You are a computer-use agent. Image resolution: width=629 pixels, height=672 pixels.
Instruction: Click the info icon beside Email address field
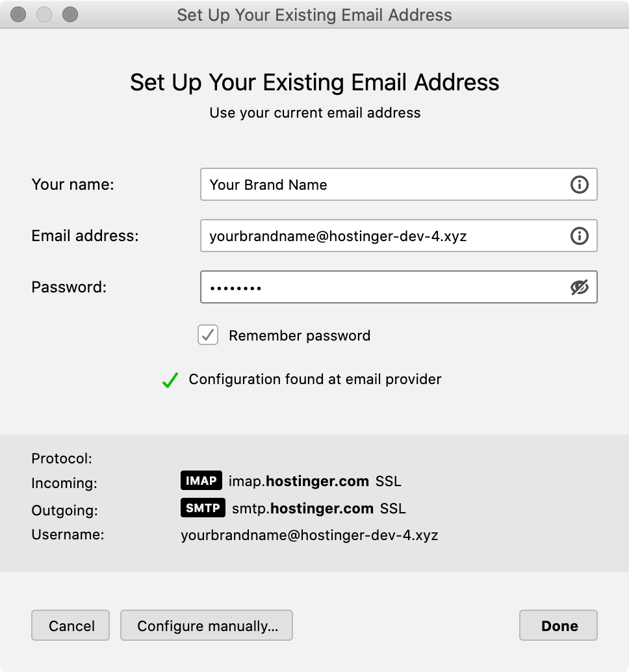tap(579, 236)
